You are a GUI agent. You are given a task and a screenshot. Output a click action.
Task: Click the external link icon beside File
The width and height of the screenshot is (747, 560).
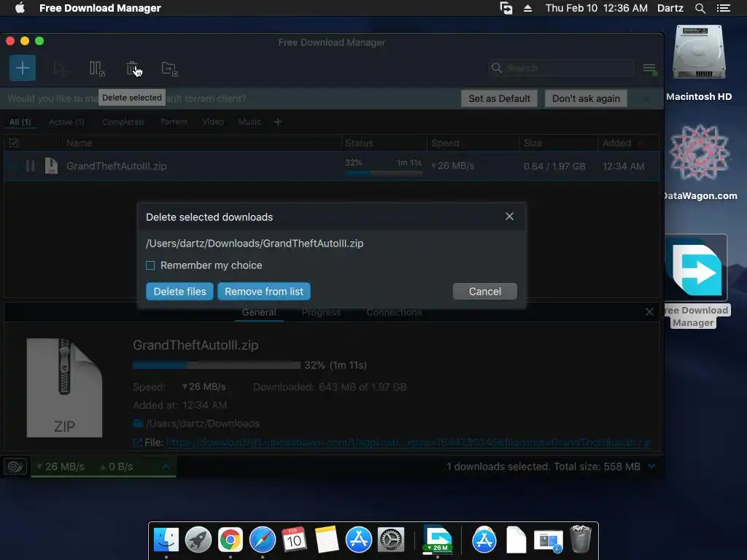(x=137, y=443)
